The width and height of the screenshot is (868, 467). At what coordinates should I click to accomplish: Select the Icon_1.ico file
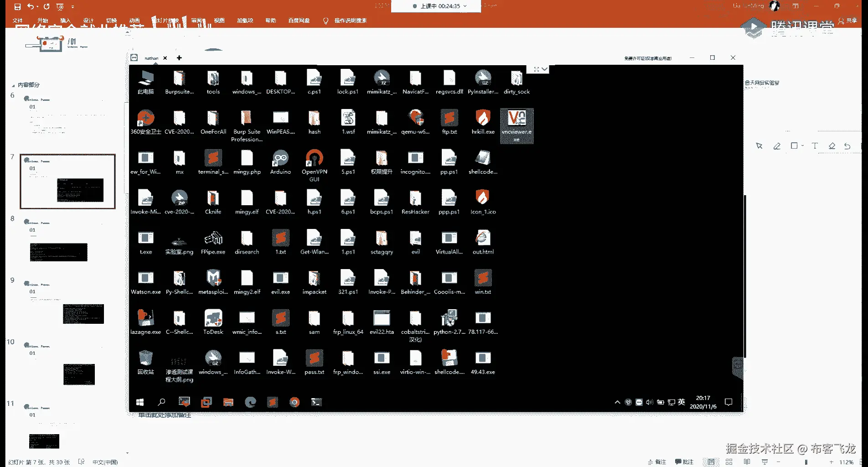483,202
